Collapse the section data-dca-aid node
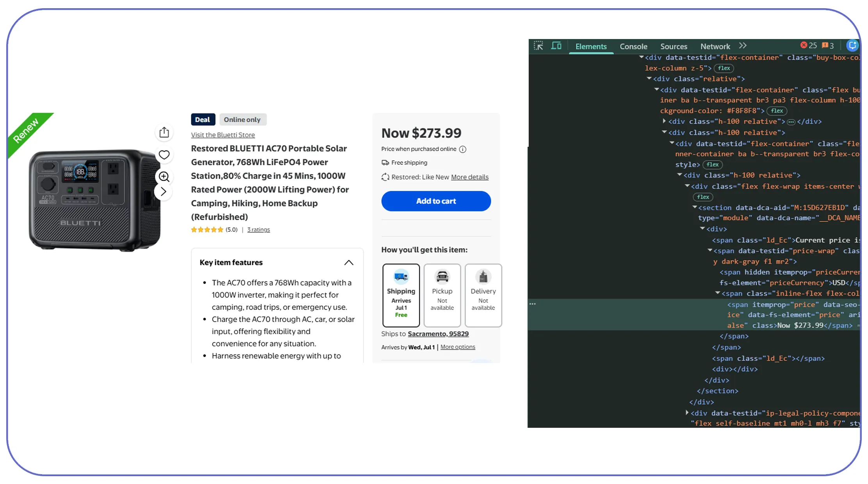Viewport: 868px width, 484px height. [x=695, y=207]
